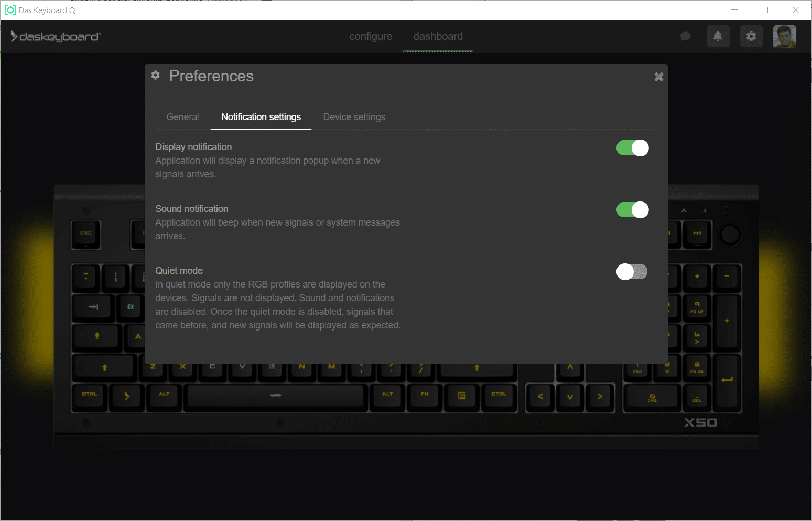Disable the Display notification toggle
The image size is (812, 521).
(632, 148)
